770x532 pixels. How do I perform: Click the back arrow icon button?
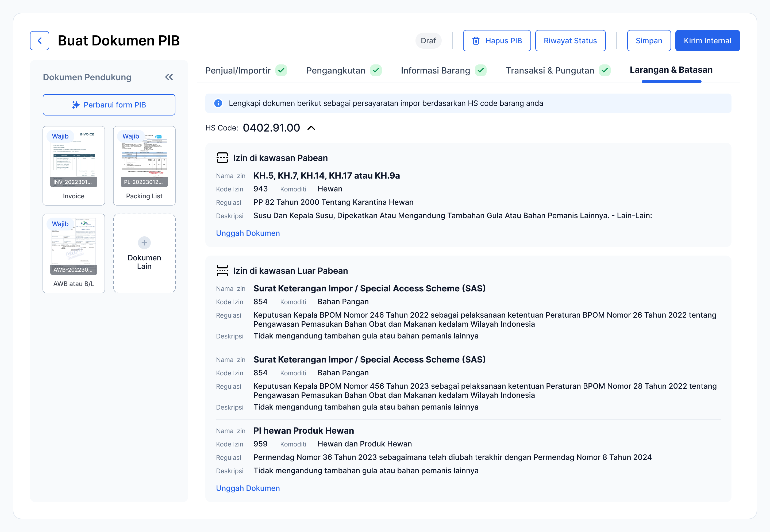coord(39,41)
